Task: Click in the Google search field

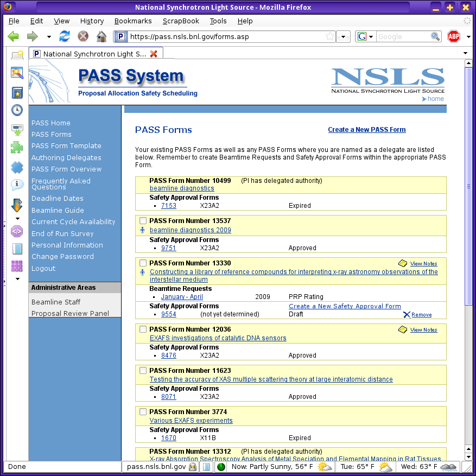Action: 403,37
